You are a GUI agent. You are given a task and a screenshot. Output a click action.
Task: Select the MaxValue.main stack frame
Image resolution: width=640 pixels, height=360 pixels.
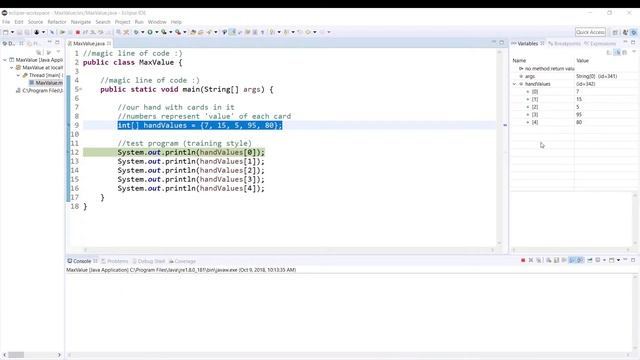46,83
